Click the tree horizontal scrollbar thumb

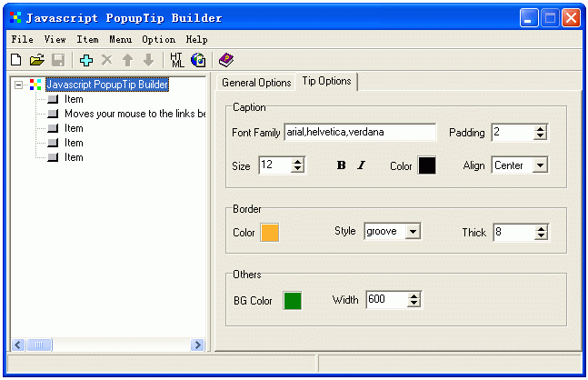click(x=39, y=345)
